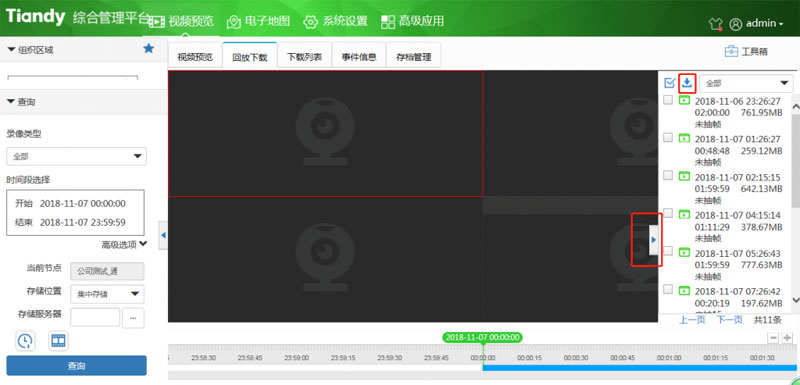Click video file icon for 2018-11-07 05:26:43
The image size is (800, 385).
click(x=684, y=252)
